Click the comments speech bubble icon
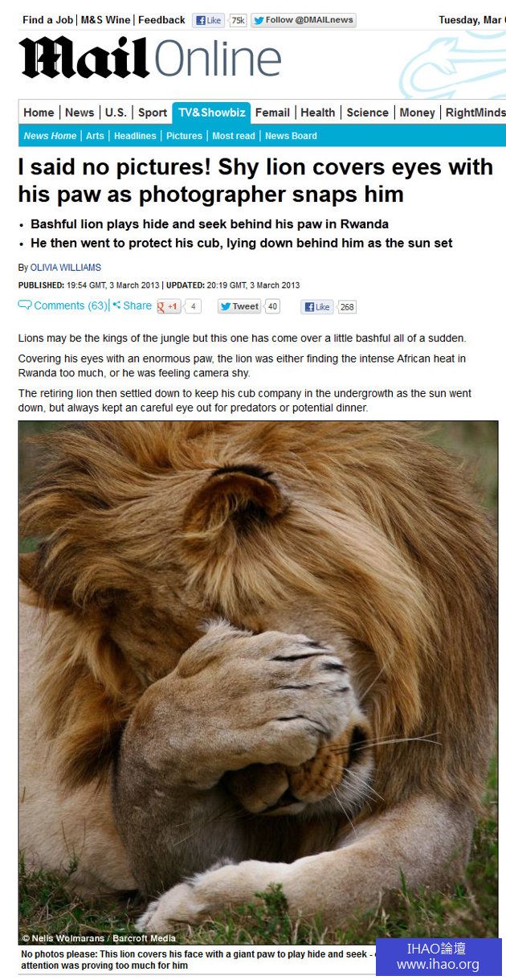Screen dimensions: 506x980 [x=25, y=305]
